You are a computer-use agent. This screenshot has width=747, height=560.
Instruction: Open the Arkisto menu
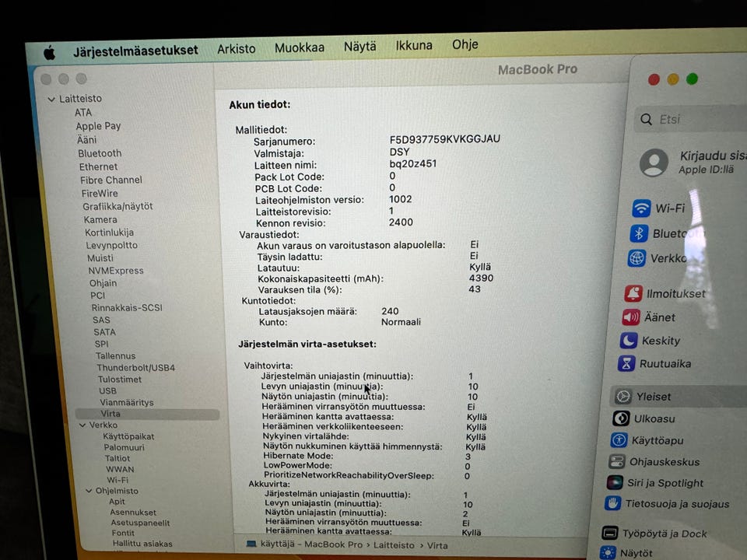[x=237, y=48]
